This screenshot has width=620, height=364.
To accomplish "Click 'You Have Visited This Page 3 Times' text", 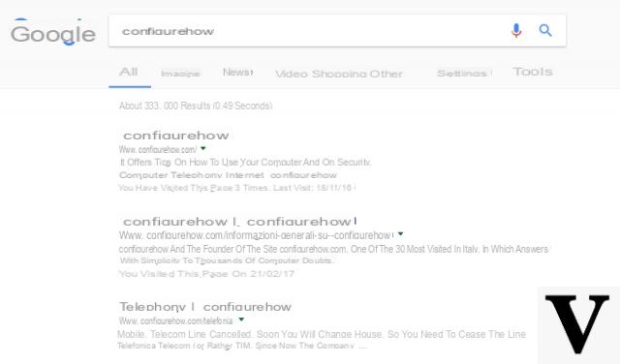I will pos(236,188).
